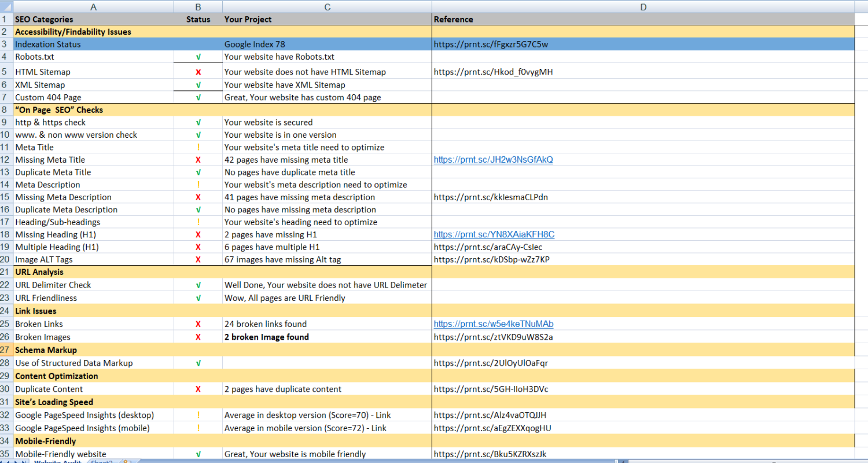The image size is (868, 463).
Task: Select the 'Image ALT Tags' cell
Action: [94, 259]
